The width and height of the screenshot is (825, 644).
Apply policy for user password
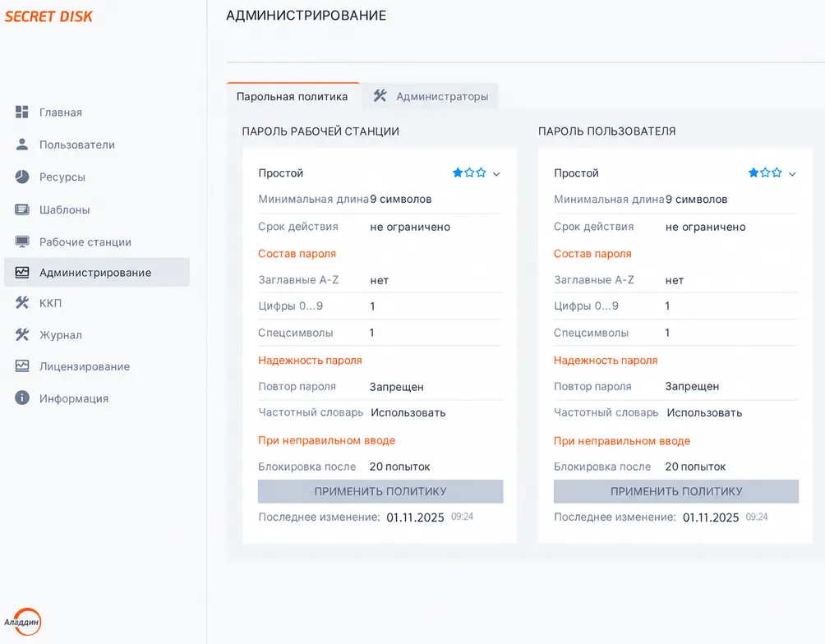click(676, 491)
